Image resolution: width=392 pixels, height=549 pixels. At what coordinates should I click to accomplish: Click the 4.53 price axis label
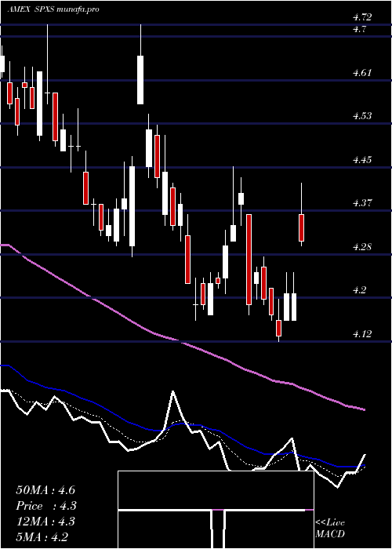pos(362,116)
